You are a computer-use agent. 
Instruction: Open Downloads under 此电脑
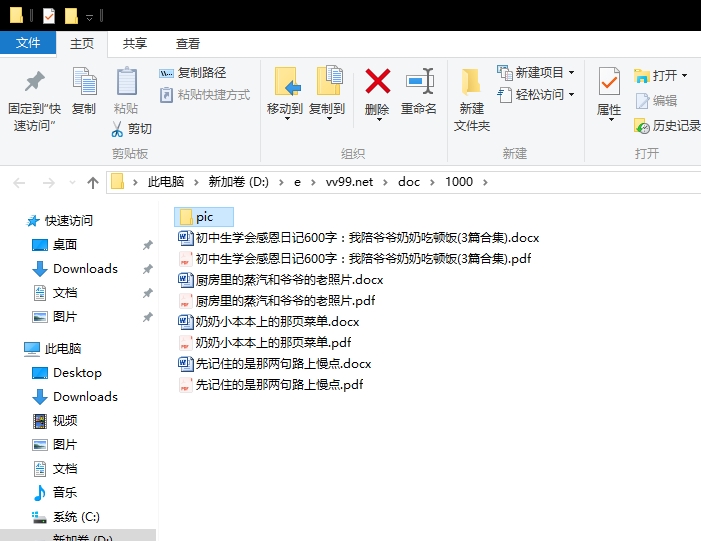coord(75,397)
